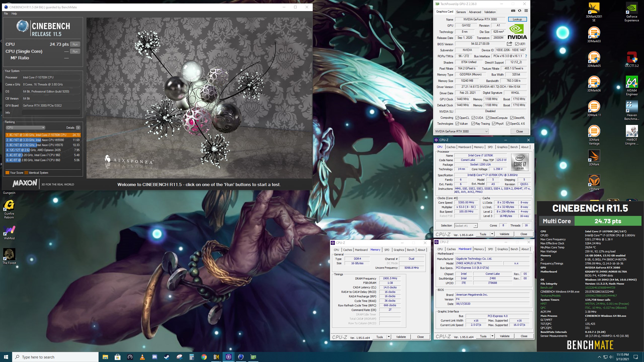This screenshot has height=362, width=644.
Task: Toggle Ray Tracing checkbox in GPU-Z
Action: click(x=473, y=123)
